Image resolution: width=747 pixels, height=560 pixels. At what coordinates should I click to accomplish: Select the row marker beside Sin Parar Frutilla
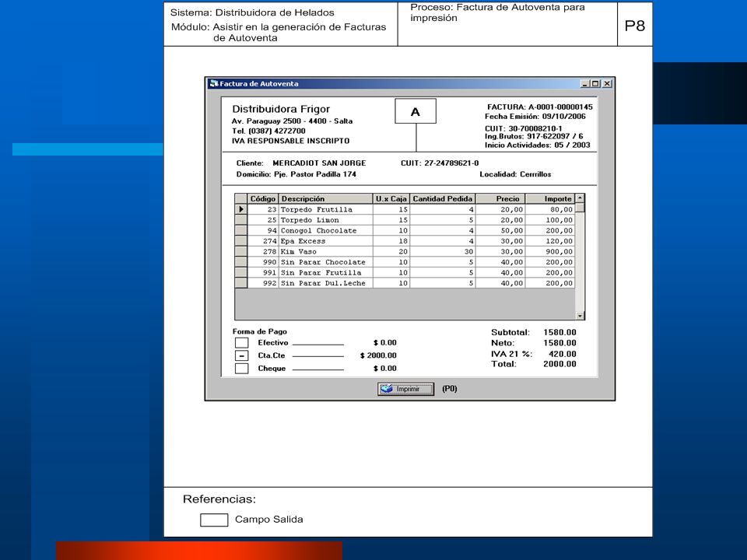tap(241, 272)
